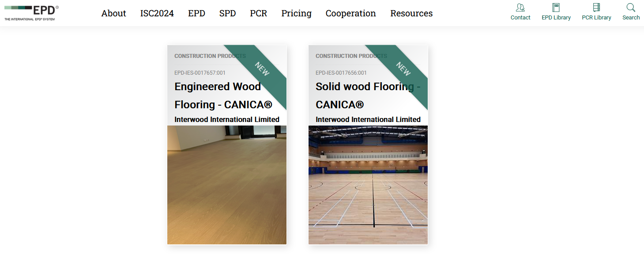
Task: Click EPD-IES-0017657:001 registration number
Action: click(200, 73)
